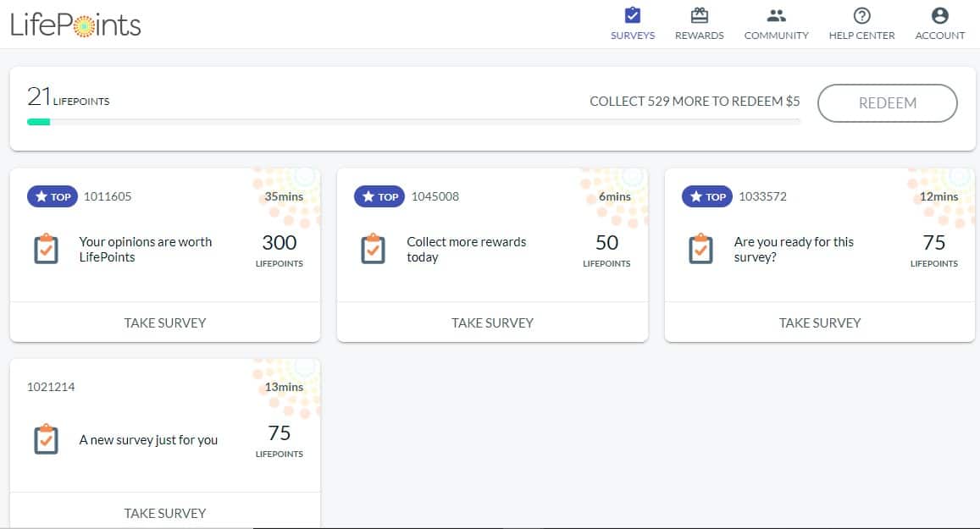This screenshot has height=529, width=980.
Task: Open the Surveys section icon
Action: 632,14
